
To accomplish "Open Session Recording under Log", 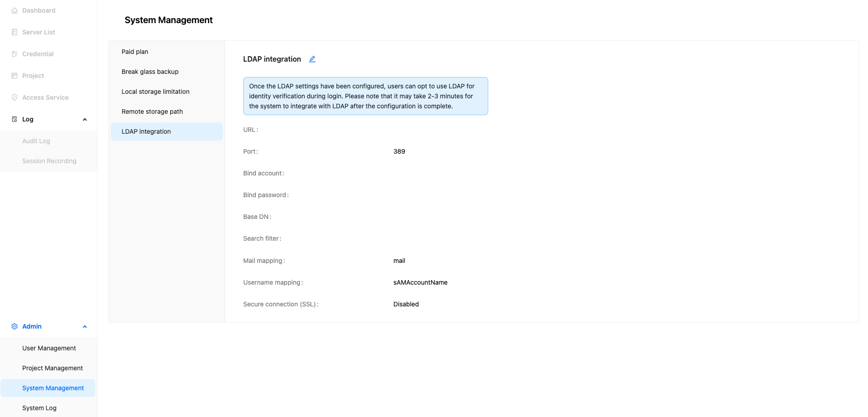I will click(x=49, y=161).
